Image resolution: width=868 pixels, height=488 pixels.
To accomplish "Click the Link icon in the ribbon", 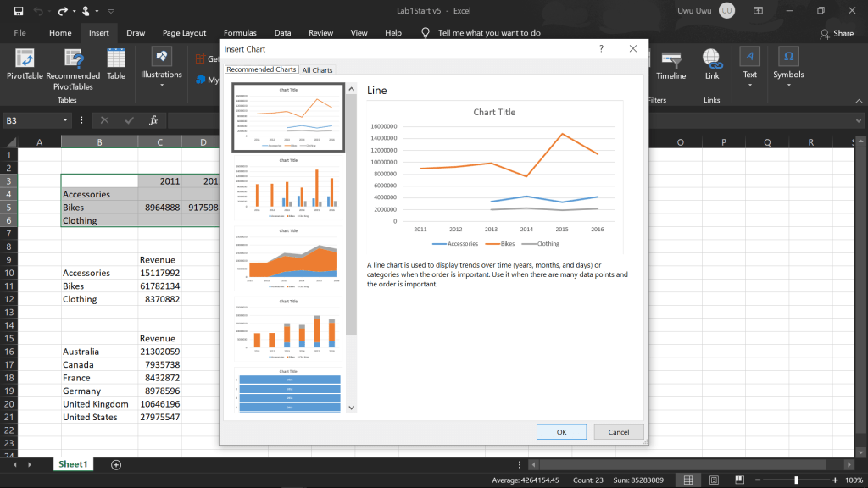I will [x=712, y=64].
